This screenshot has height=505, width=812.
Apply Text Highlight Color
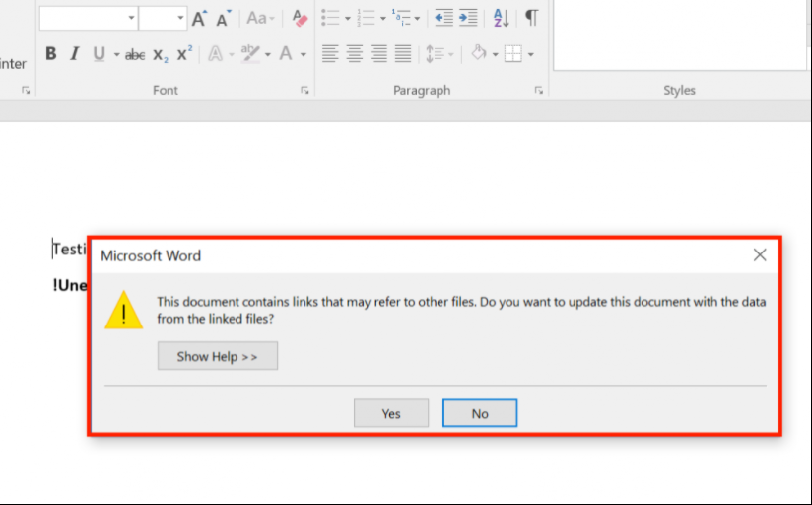(x=250, y=54)
